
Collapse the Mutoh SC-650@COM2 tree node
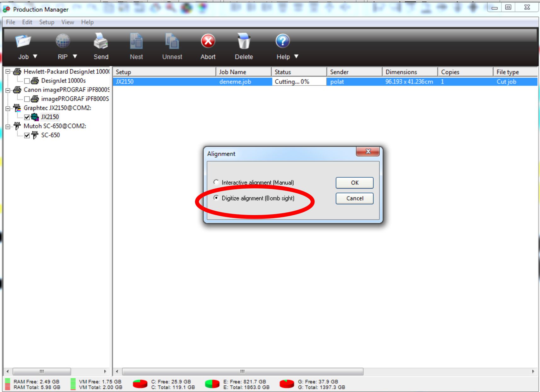(8, 127)
